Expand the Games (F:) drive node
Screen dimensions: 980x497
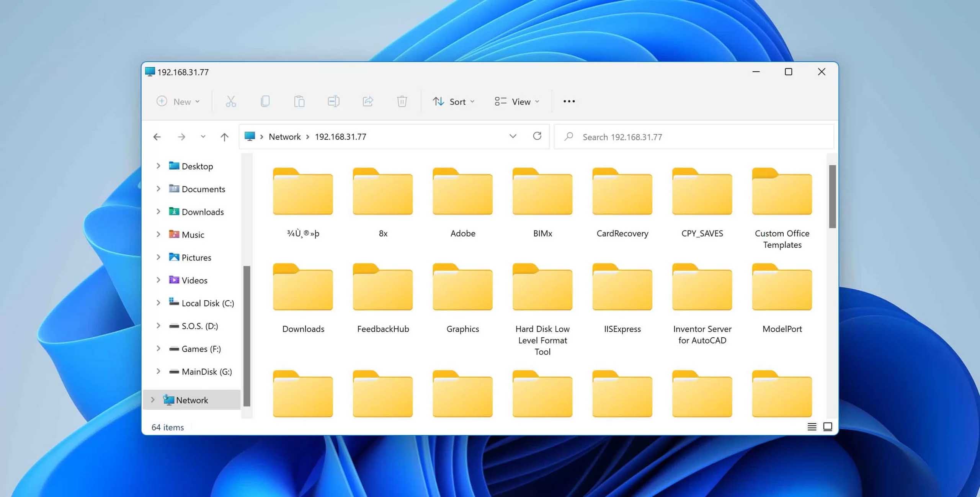[158, 348]
